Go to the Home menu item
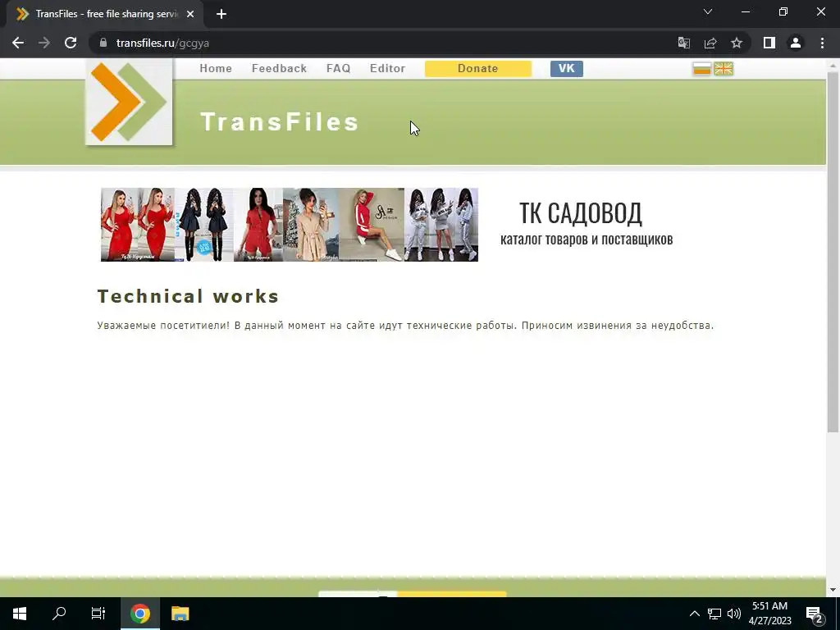 [216, 69]
